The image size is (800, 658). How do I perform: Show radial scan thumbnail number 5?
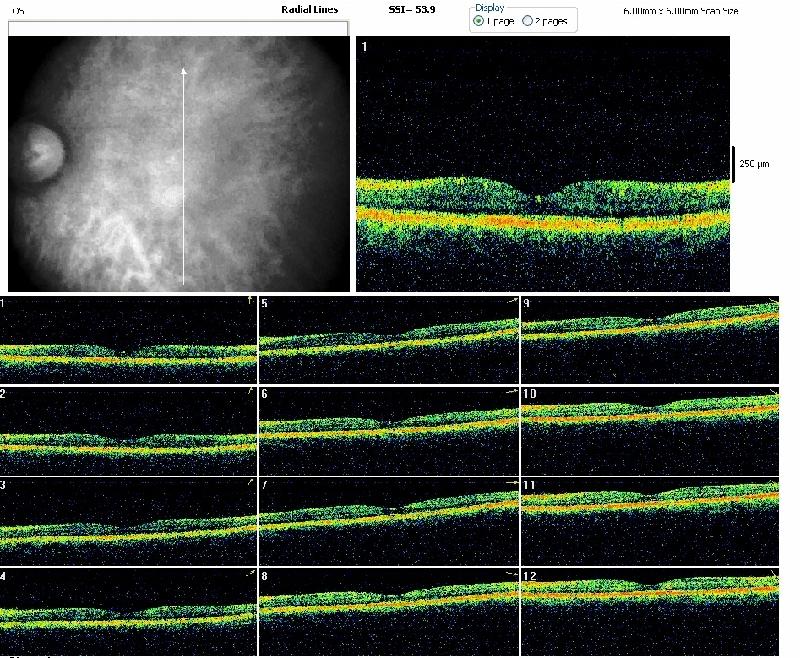coord(388,339)
